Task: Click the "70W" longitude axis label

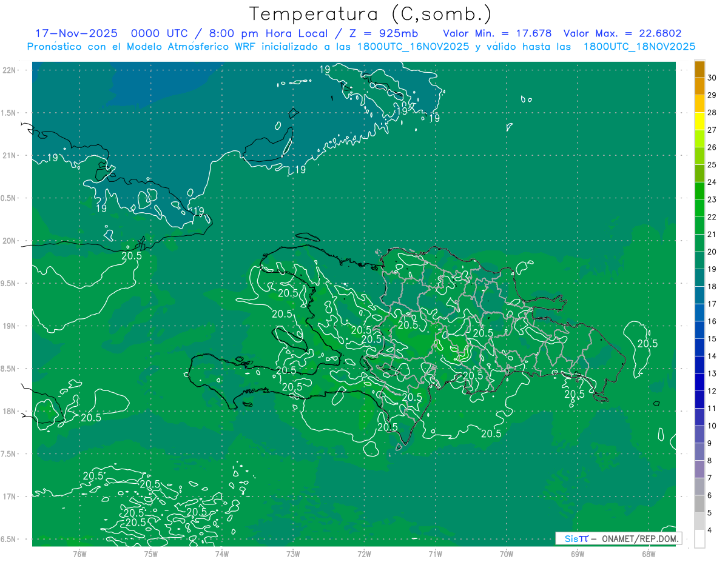Action: 507,554
